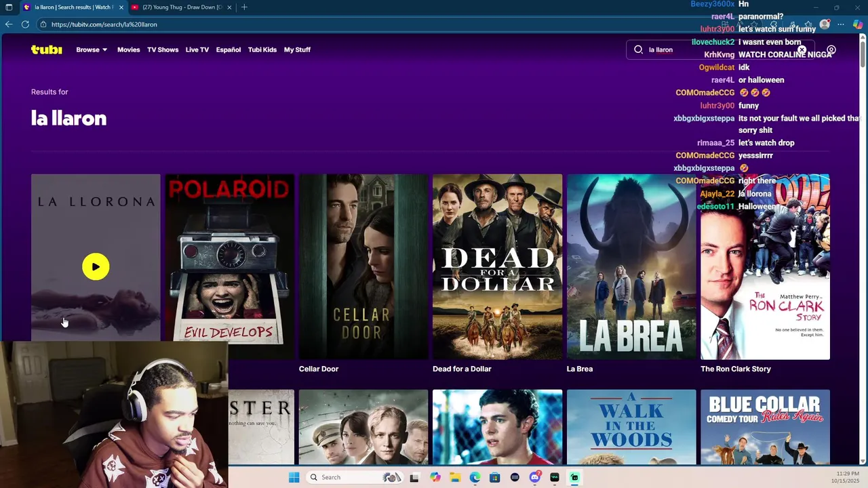Clear the Tubi search box with the X
The height and width of the screenshot is (488, 868).
[x=802, y=49]
